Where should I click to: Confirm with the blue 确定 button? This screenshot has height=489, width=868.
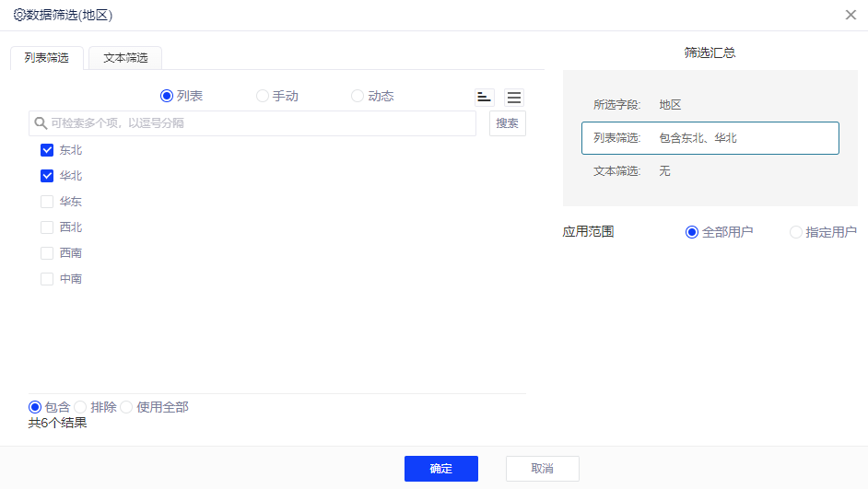[440, 469]
